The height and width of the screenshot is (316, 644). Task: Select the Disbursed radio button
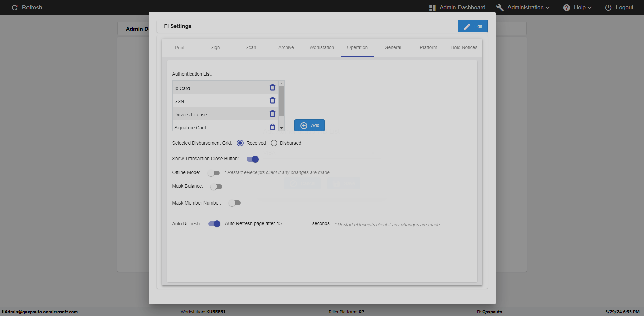(274, 143)
